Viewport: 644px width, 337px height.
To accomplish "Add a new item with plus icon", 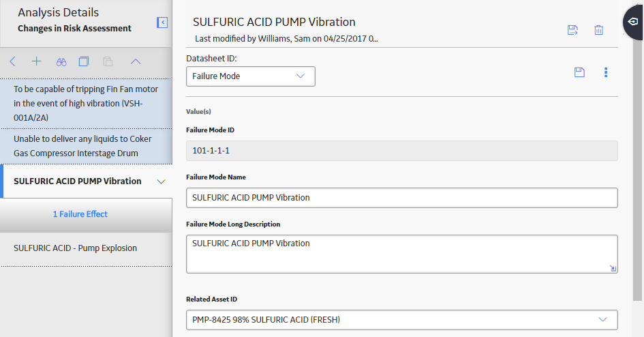I will coord(37,61).
